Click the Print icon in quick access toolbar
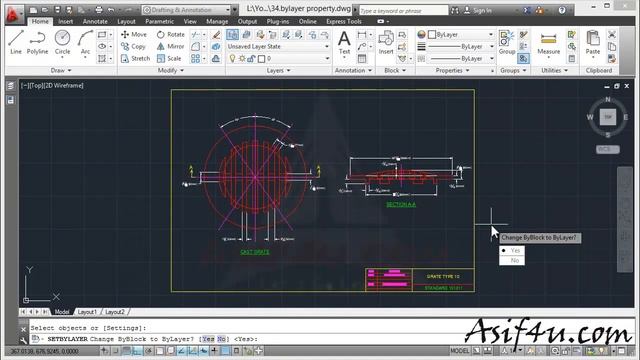640x360 pixels. tap(98, 10)
